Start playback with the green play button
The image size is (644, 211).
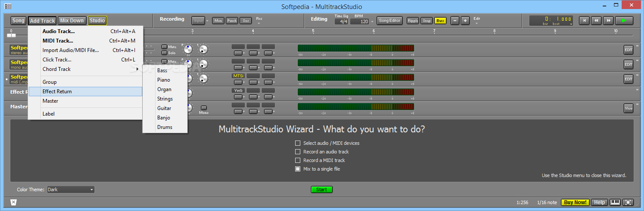(624, 20)
